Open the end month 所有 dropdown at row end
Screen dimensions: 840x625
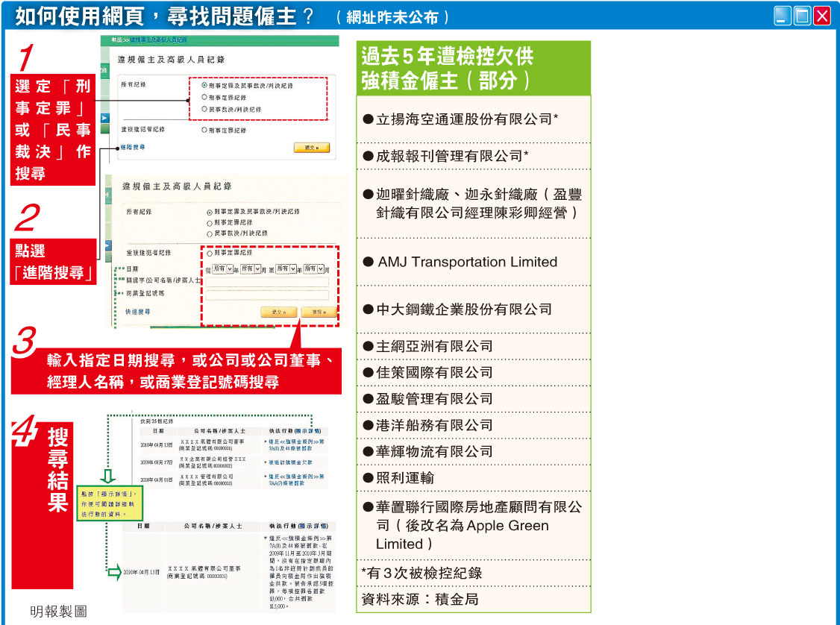(314, 268)
